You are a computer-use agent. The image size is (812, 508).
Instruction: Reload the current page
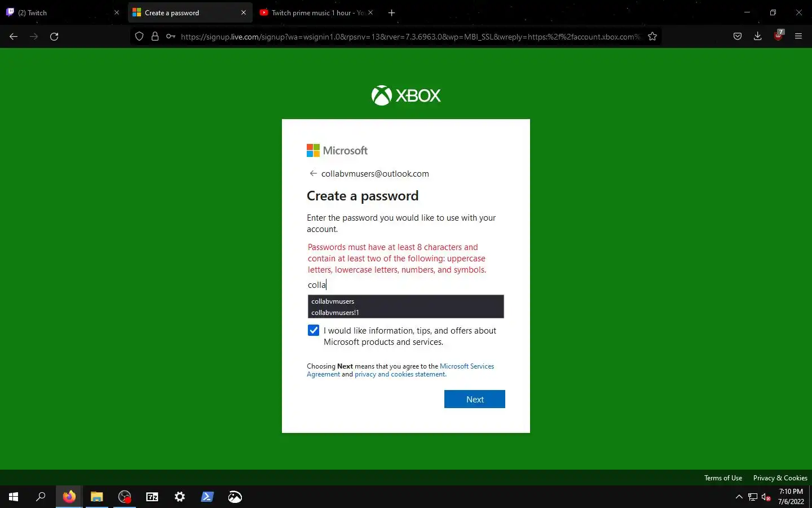[x=54, y=36]
